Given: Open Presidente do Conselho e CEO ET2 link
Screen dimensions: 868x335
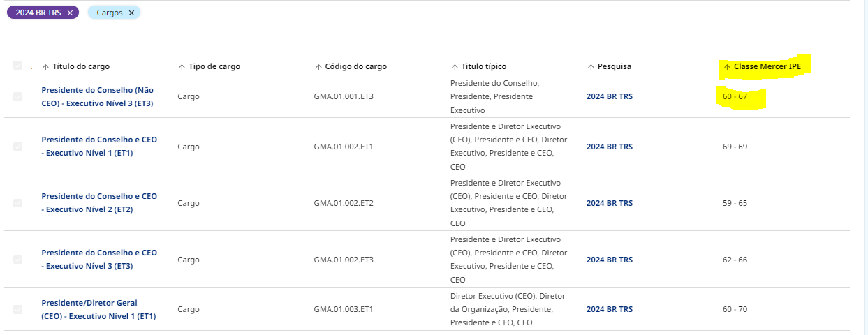Looking at the screenshot, I should point(99,202).
